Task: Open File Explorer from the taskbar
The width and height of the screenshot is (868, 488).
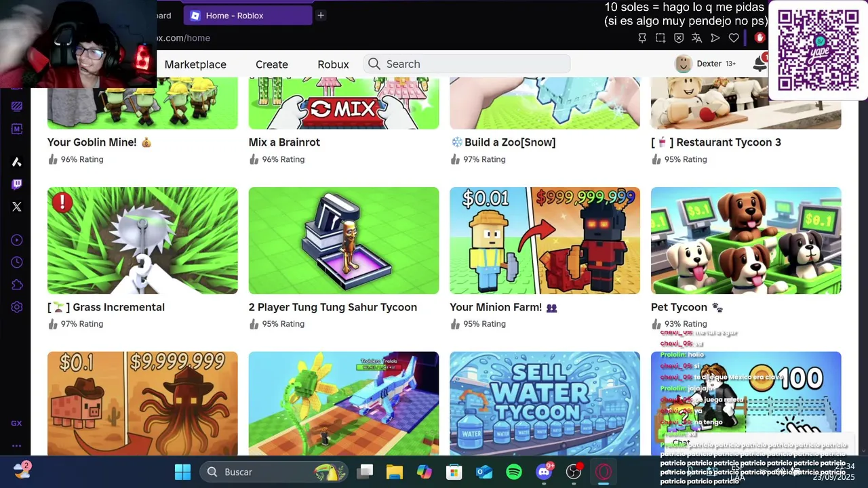Action: 394,472
